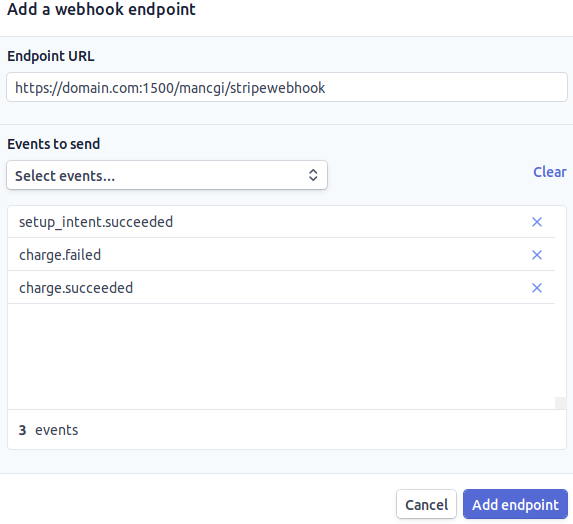Screen dimensions: 573x524
Task: Click the up-down chevron in Select events
Action: [313, 175]
